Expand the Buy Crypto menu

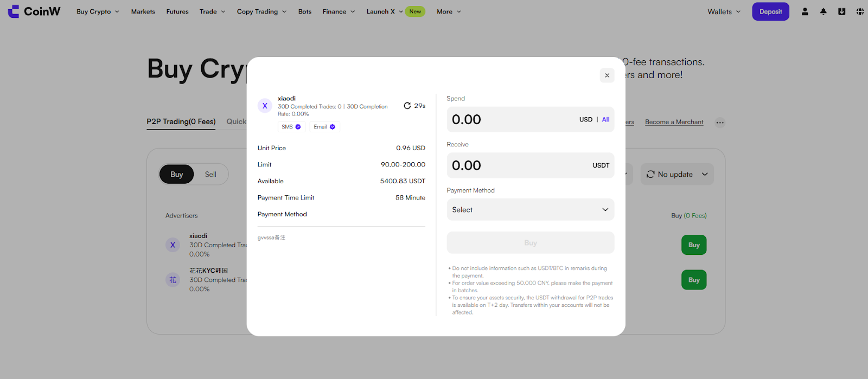coord(98,11)
